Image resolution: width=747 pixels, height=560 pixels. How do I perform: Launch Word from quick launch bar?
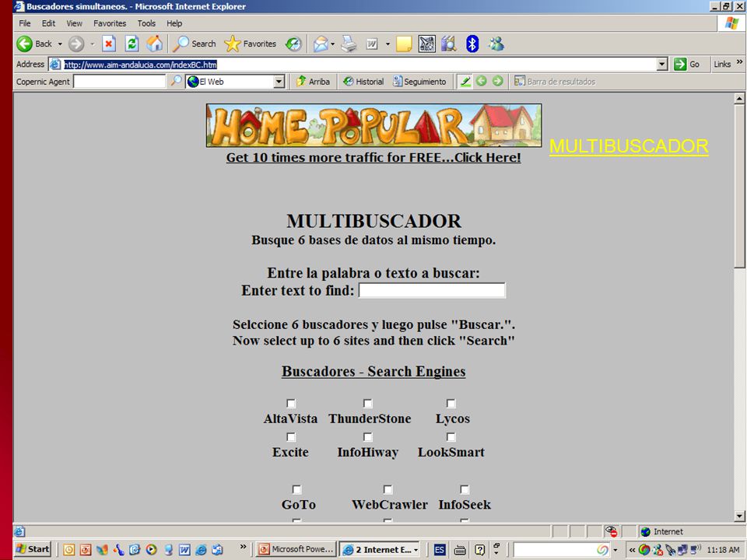point(184,550)
